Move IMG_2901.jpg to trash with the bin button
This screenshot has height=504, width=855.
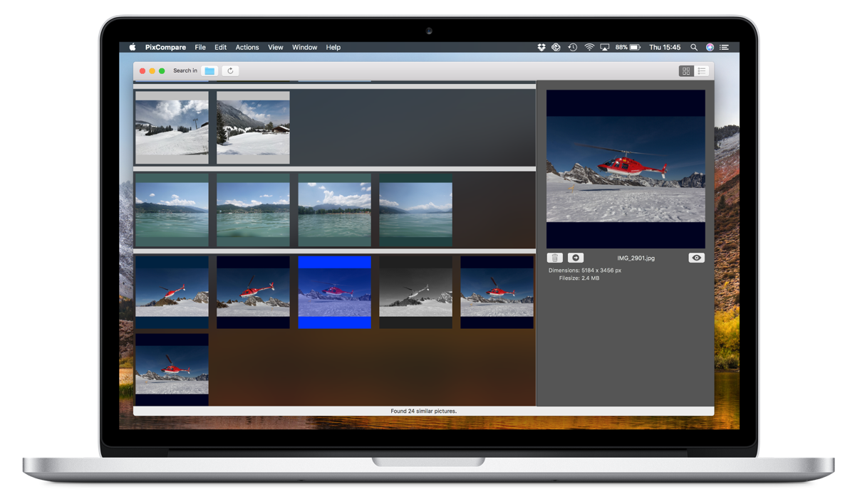click(x=555, y=258)
